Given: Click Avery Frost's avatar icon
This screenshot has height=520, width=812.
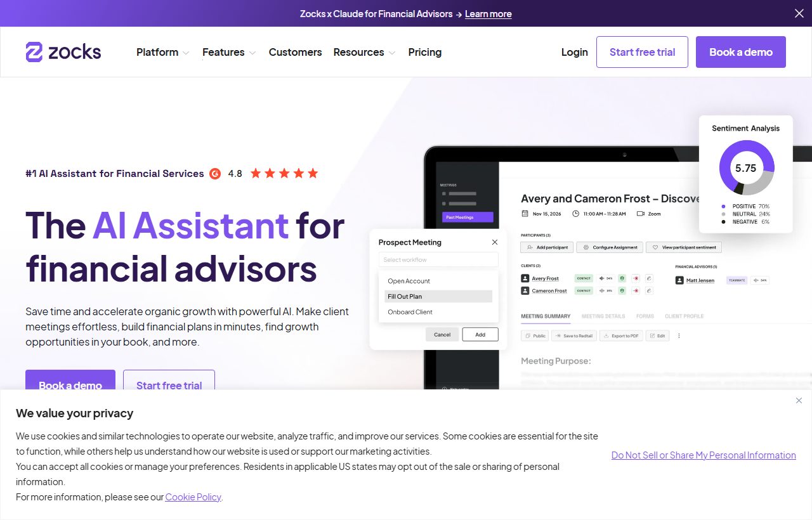Looking at the screenshot, I should tap(525, 278).
